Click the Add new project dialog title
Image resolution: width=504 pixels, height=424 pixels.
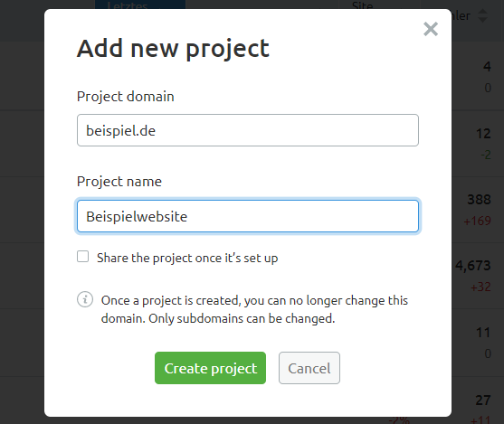173,49
